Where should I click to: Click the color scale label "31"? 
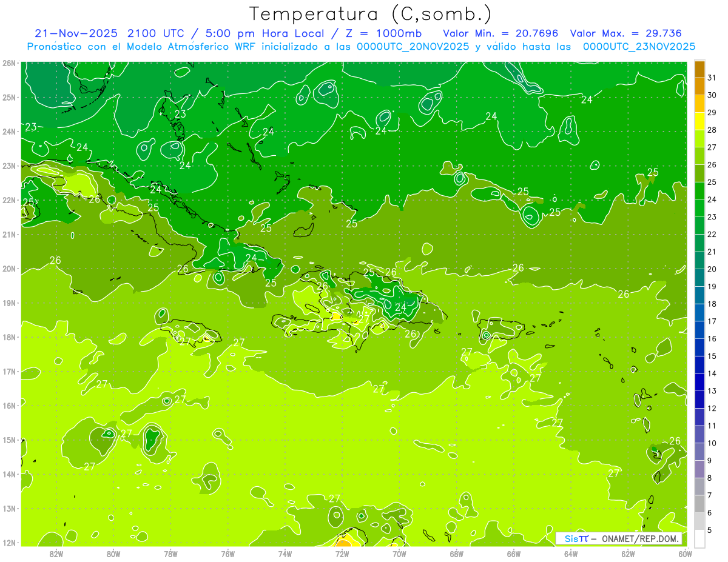coord(712,78)
